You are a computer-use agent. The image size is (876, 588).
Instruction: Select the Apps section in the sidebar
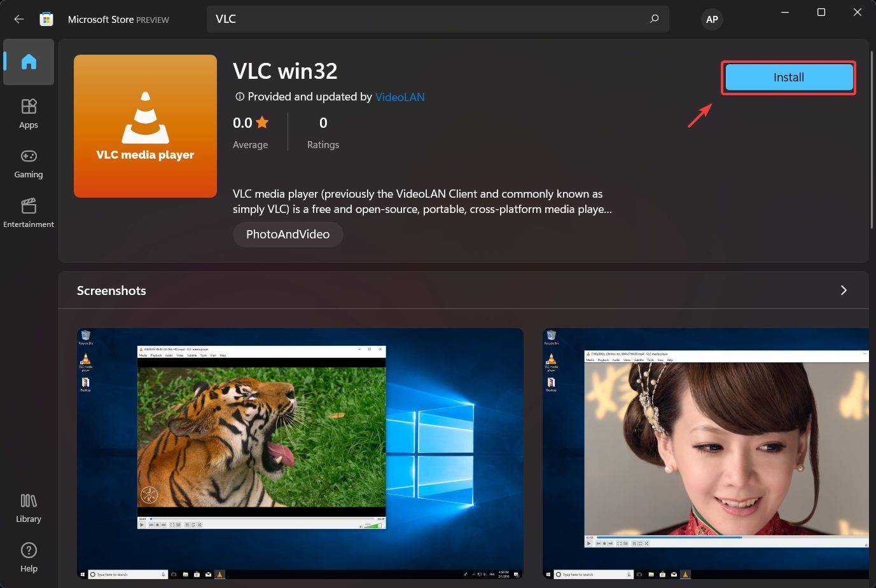[x=28, y=113]
